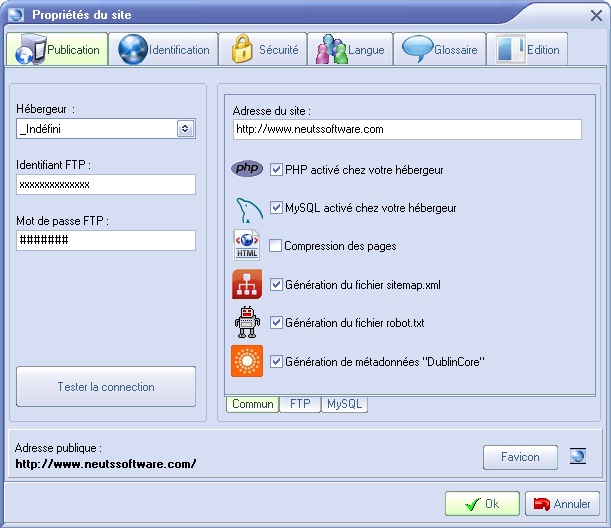Click the orange DublinCore icon
611x528 pixels.
pyautogui.click(x=247, y=361)
